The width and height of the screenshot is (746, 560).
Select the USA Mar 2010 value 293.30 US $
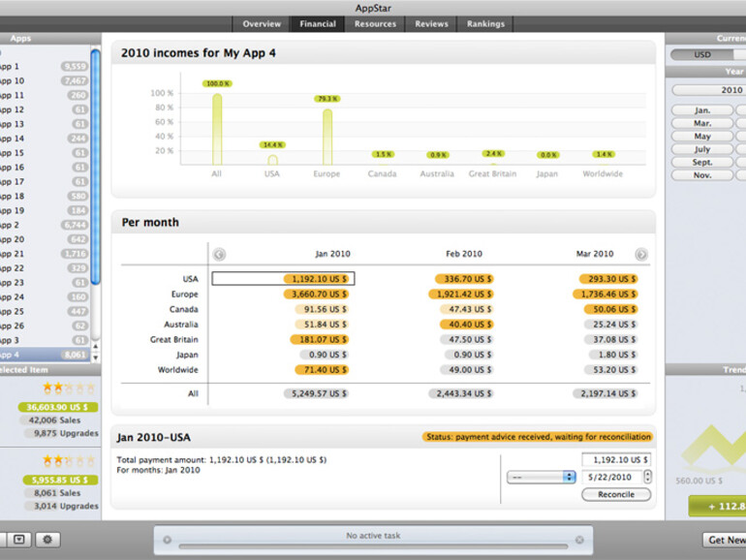[608, 279]
